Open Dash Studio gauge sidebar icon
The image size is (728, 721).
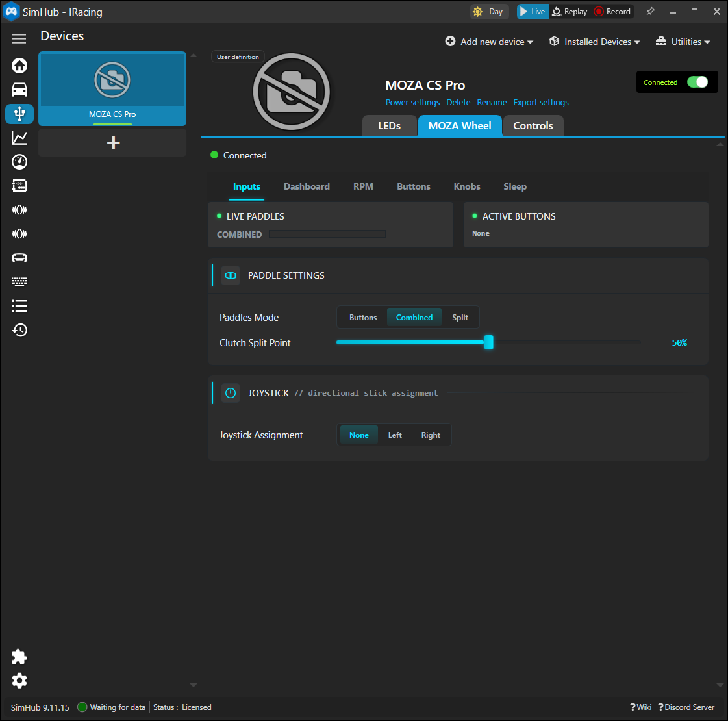[19, 162]
